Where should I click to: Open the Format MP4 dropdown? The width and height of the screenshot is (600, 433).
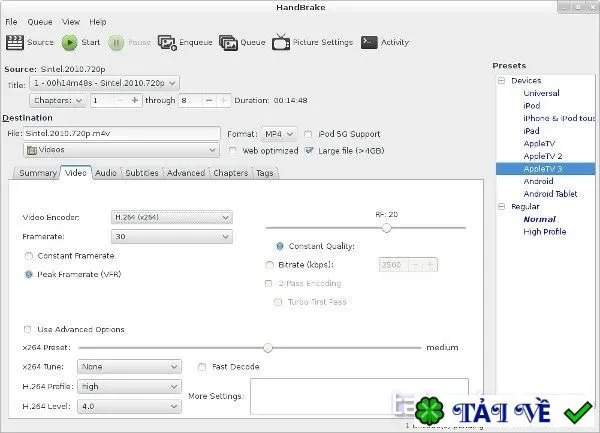coord(279,134)
